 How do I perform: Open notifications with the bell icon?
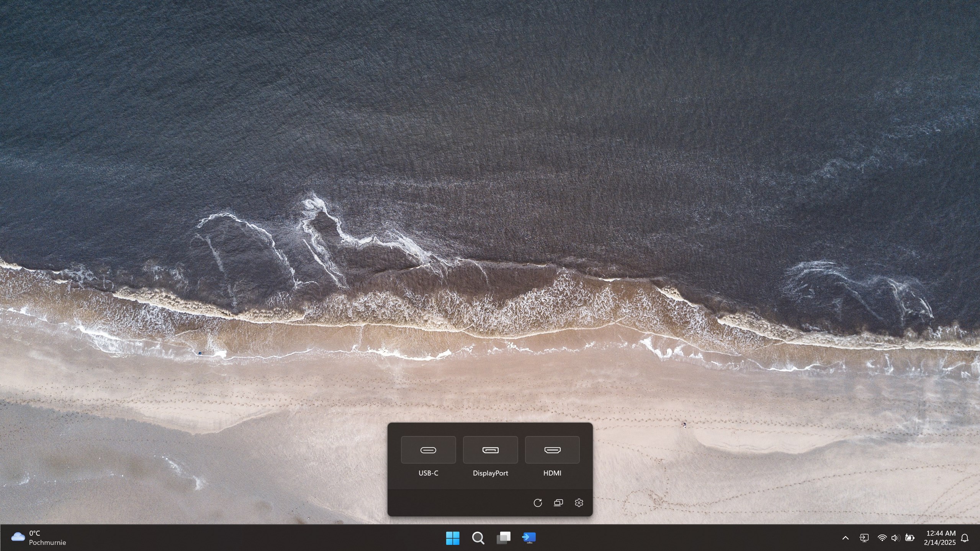965,538
